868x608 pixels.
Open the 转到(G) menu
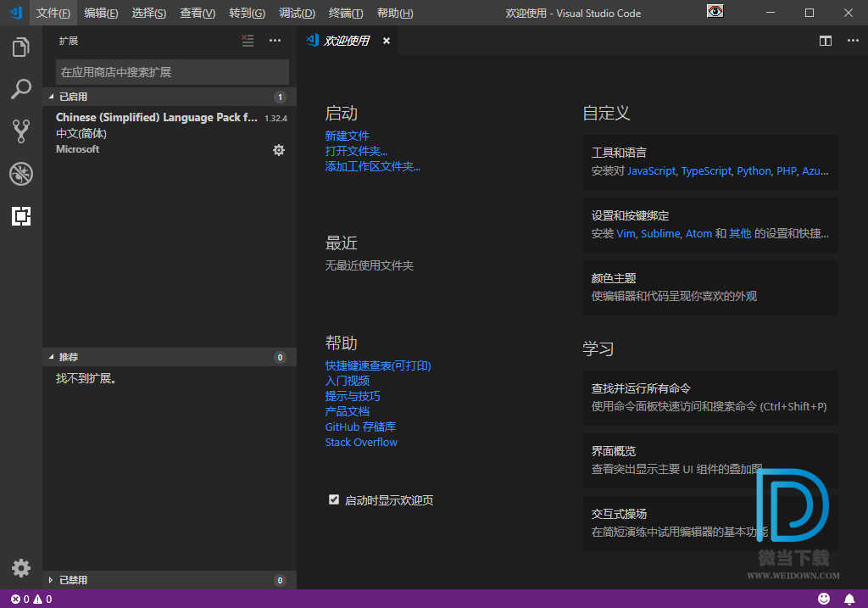[x=247, y=13]
